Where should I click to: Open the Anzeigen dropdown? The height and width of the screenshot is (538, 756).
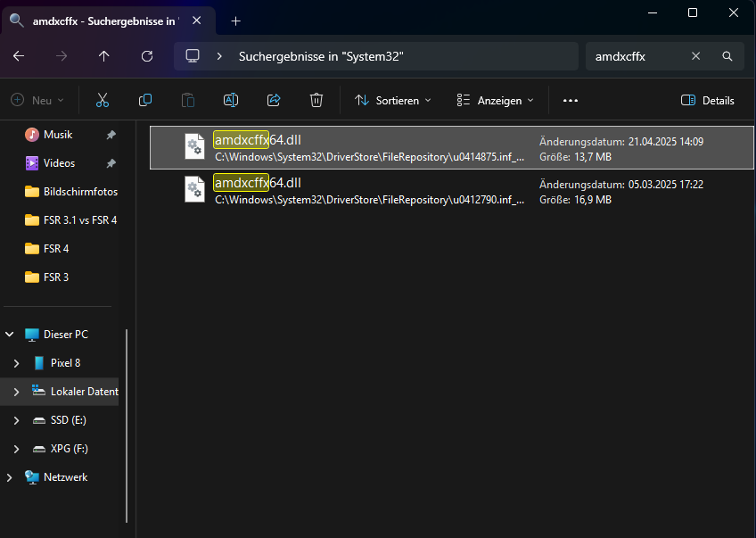pos(496,100)
